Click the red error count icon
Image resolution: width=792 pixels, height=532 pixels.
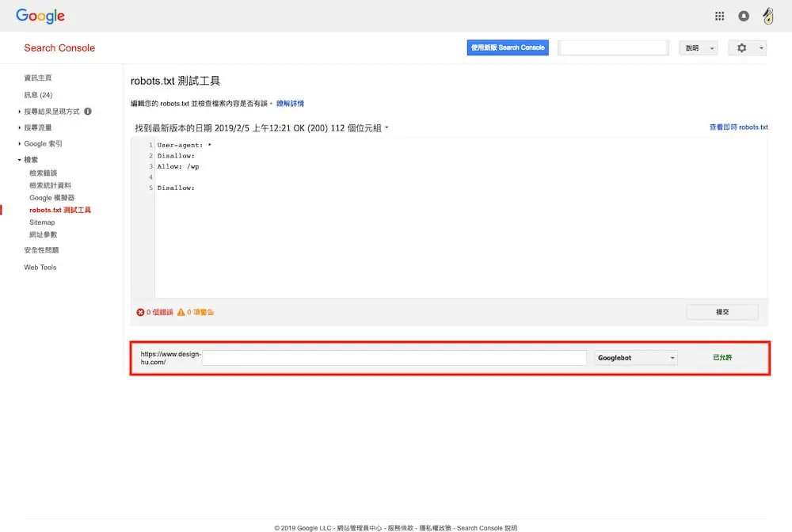pos(140,313)
